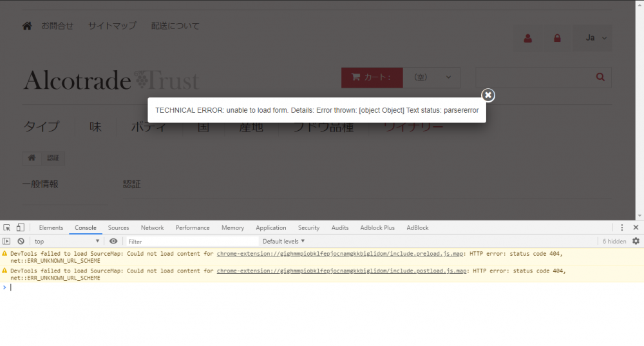644x346 pixels.
Task: Switch to the Sources tab
Action: pos(118,227)
